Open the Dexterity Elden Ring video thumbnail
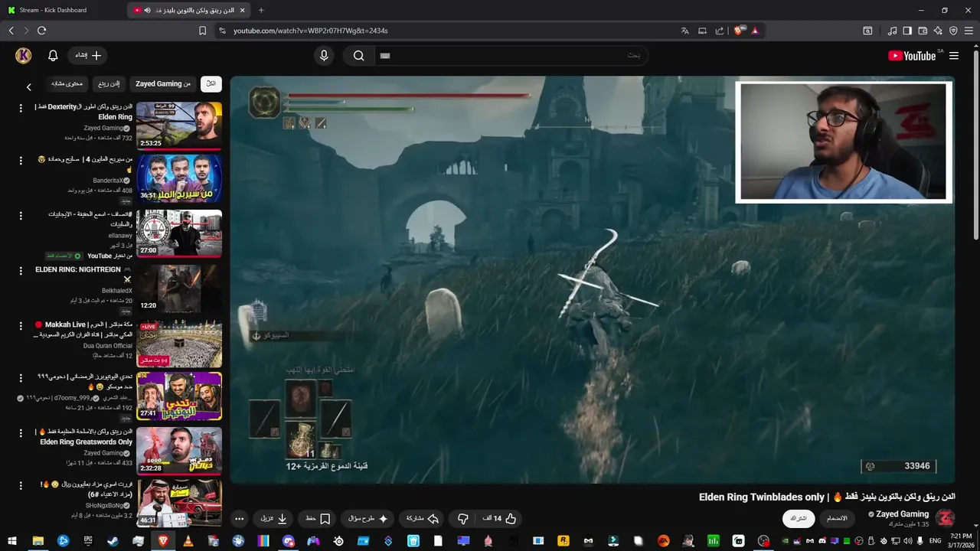Screen dimensions: 980x551 click(x=179, y=126)
